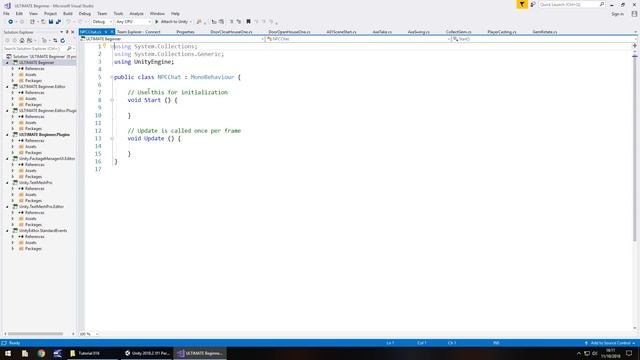
Task: Open Chrome from the taskbar
Action: click(x=41, y=353)
